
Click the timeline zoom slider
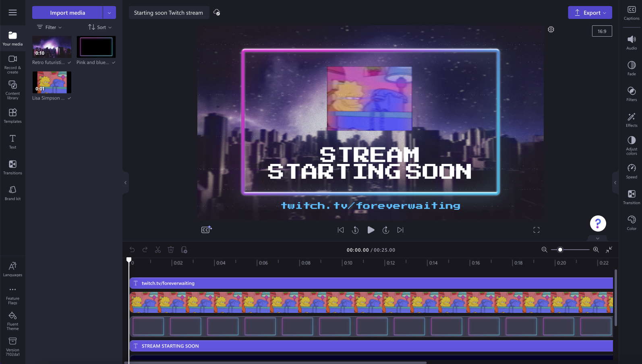[x=570, y=250]
